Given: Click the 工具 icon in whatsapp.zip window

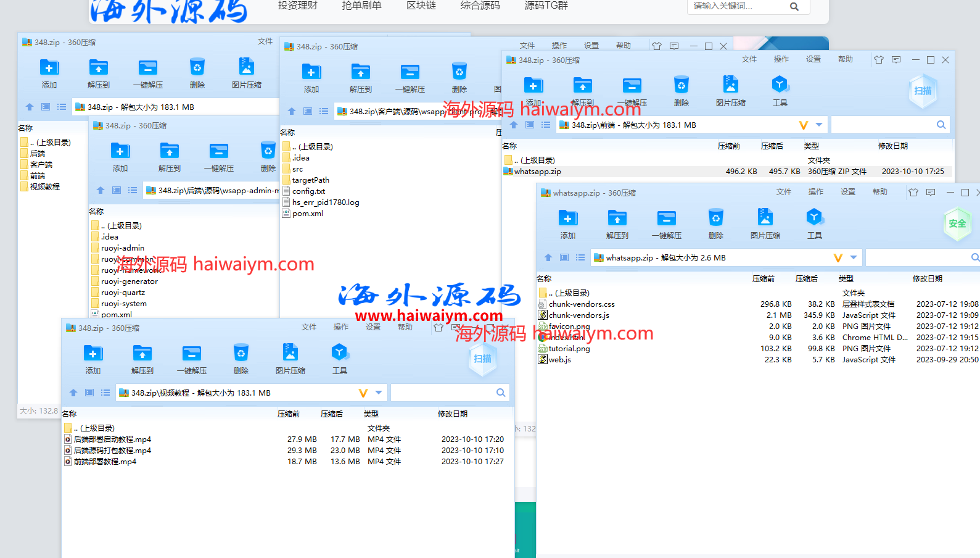Looking at the screenshot, I should coord(814,223).
